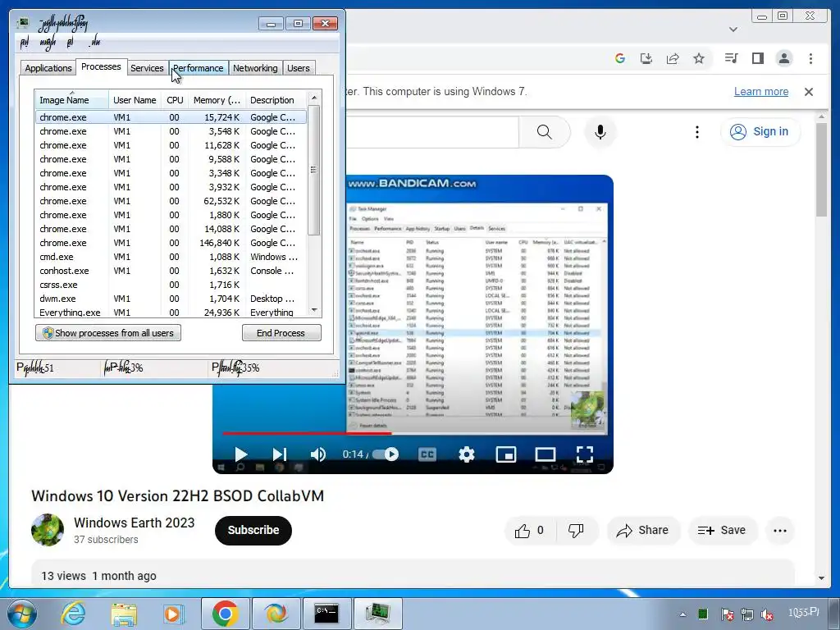Show hidden tray icons arrow
The image size is (840, 630).
click(682, 614)
